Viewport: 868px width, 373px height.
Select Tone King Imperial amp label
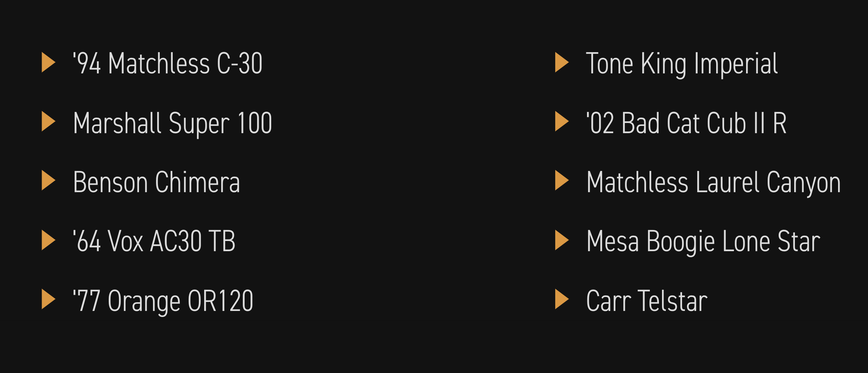tap(682, 64)
